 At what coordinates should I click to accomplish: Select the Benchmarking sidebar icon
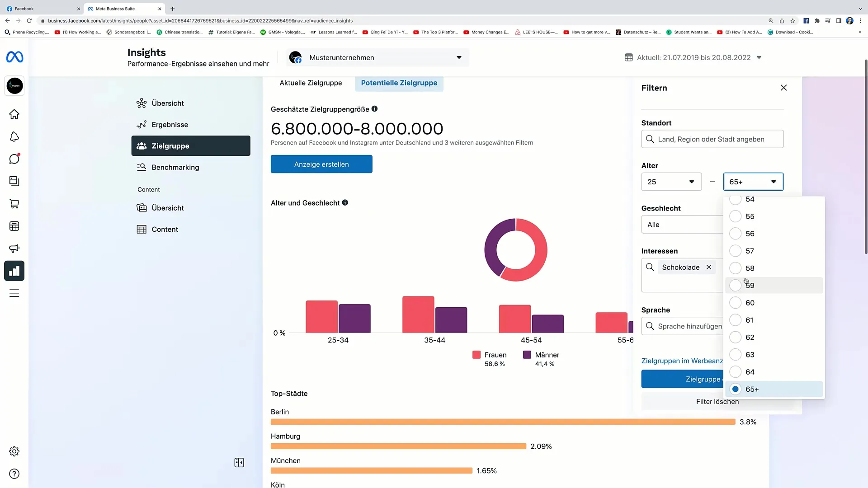tap(142, 167)
